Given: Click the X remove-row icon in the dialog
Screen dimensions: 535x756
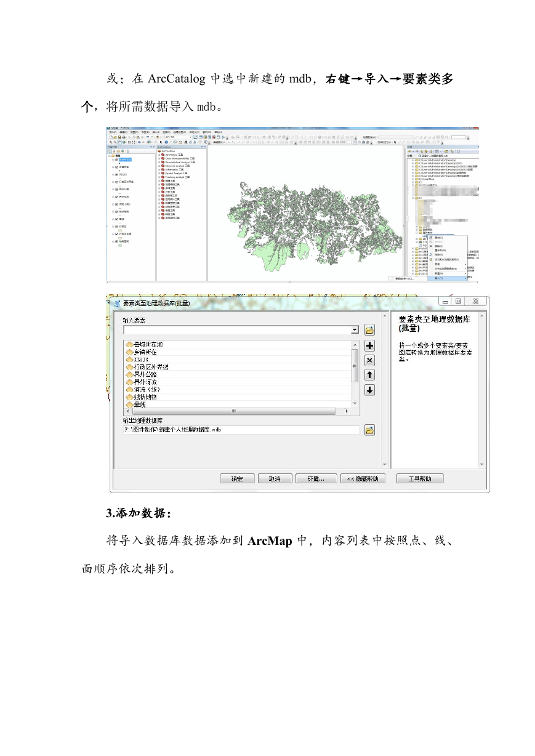Looking at the screenshot, I should point(369,360).
